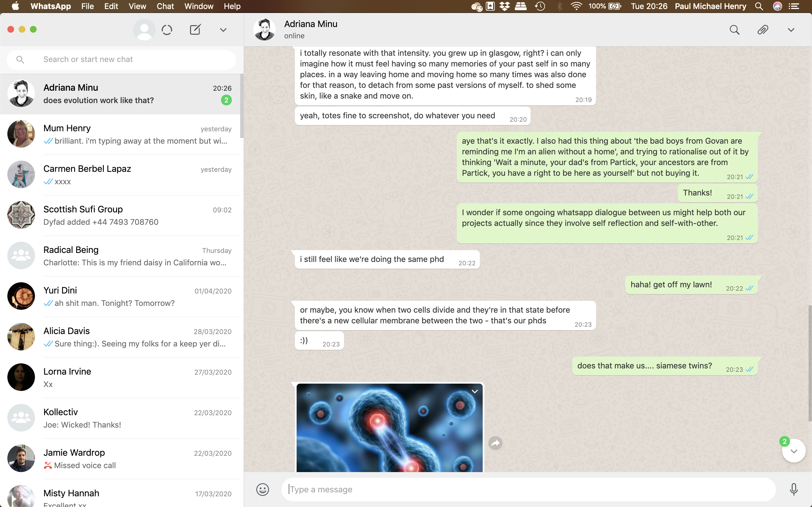Open the View menu
This screenshot has height=507, width=812.
137,6
